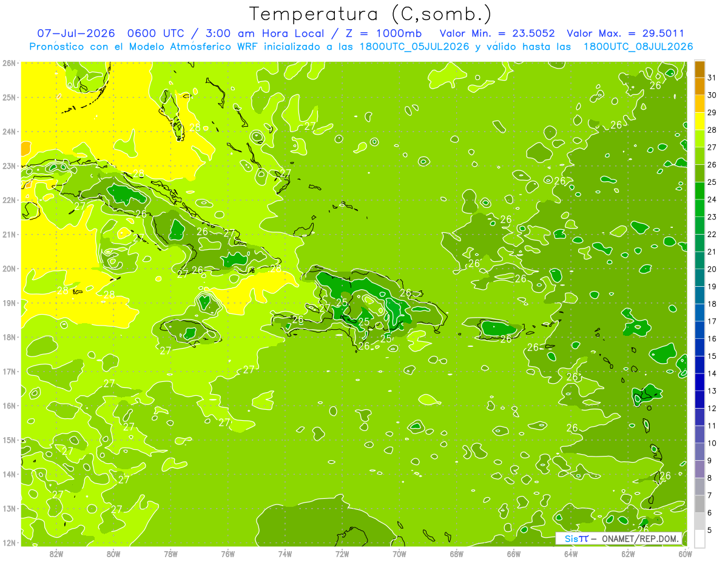The width and height of the screenshot is (728, 562).
Task: Click the gold legend swatch between 29 and 30
Action: pyautogui.click(x=699, y=104)
